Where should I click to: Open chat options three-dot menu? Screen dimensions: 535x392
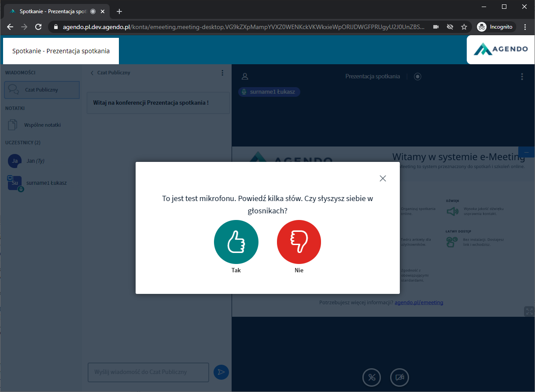(x=222, y=73)
